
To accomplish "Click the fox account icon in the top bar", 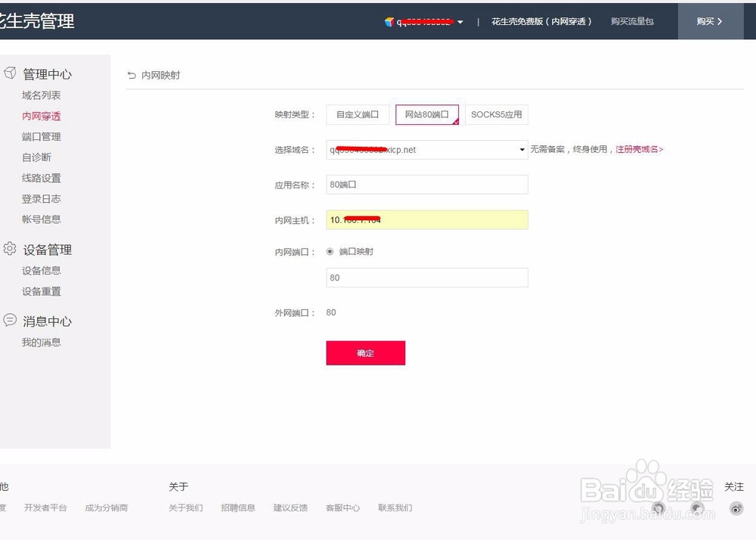I will 389,21.
